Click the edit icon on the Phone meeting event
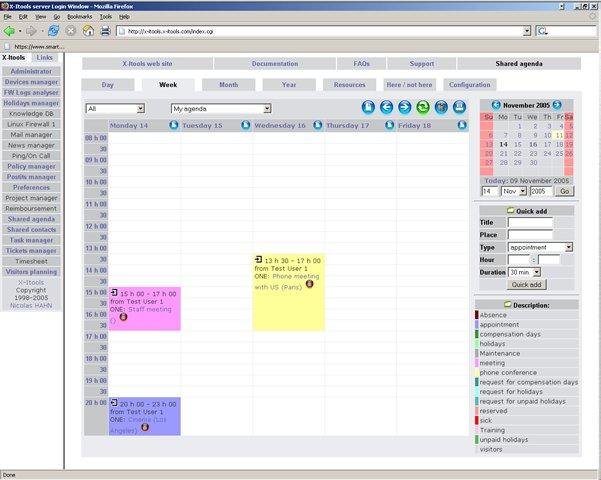This screenshot has width=601, height=480. tap(258, 260)
